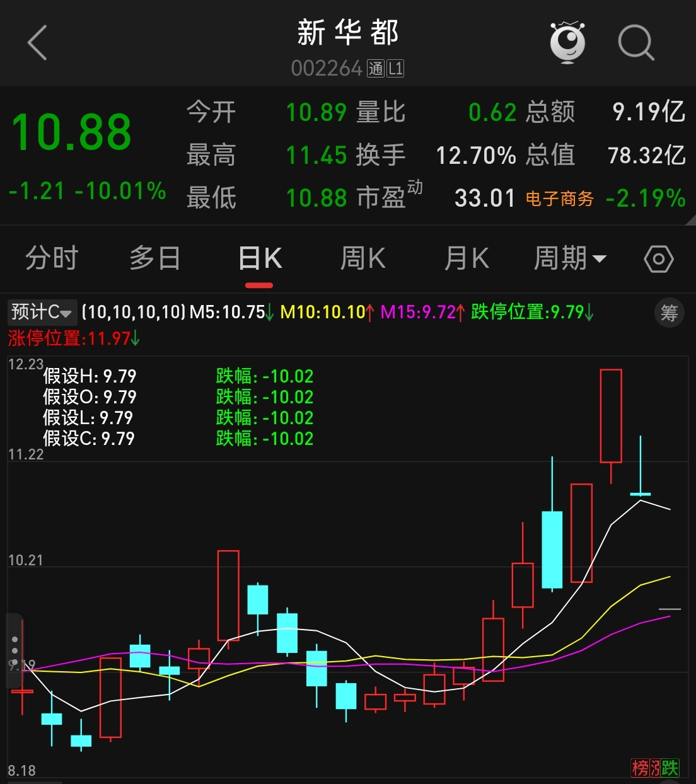Select the 日K tab

[260, 258]
